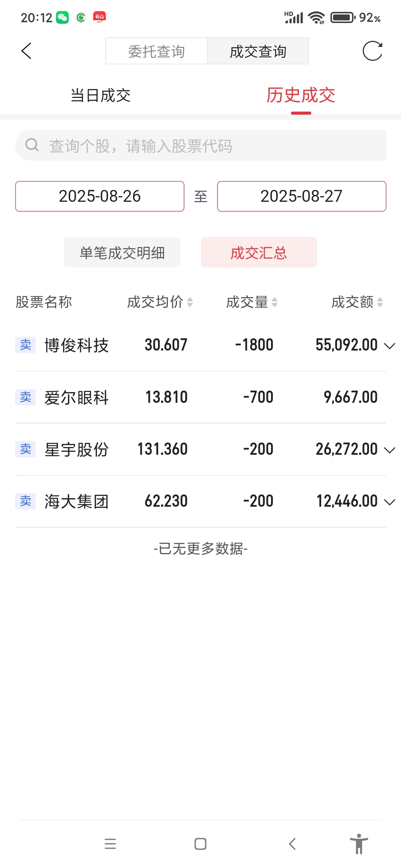Tap the back arrow at top left
Screen dimensions: 401x868
(x=26, y=51)
